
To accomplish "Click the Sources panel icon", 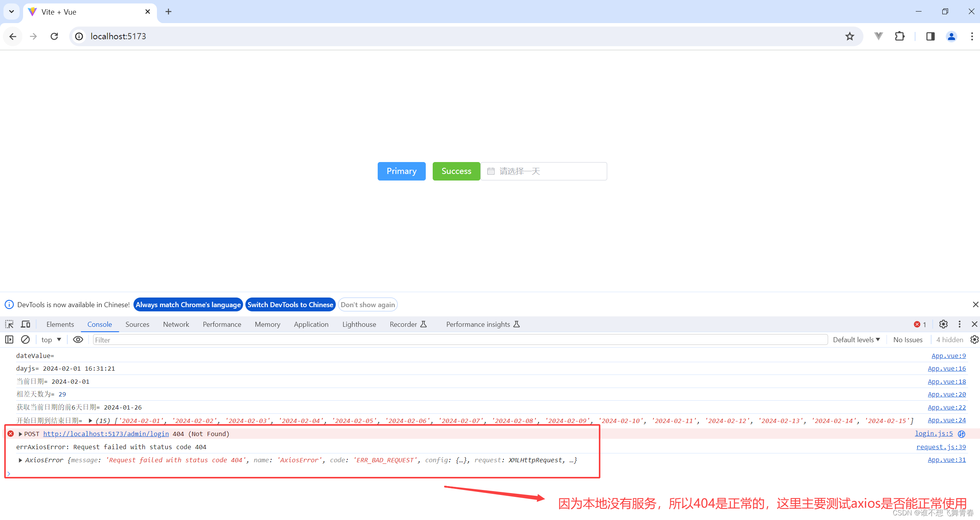I will point(137,324).
